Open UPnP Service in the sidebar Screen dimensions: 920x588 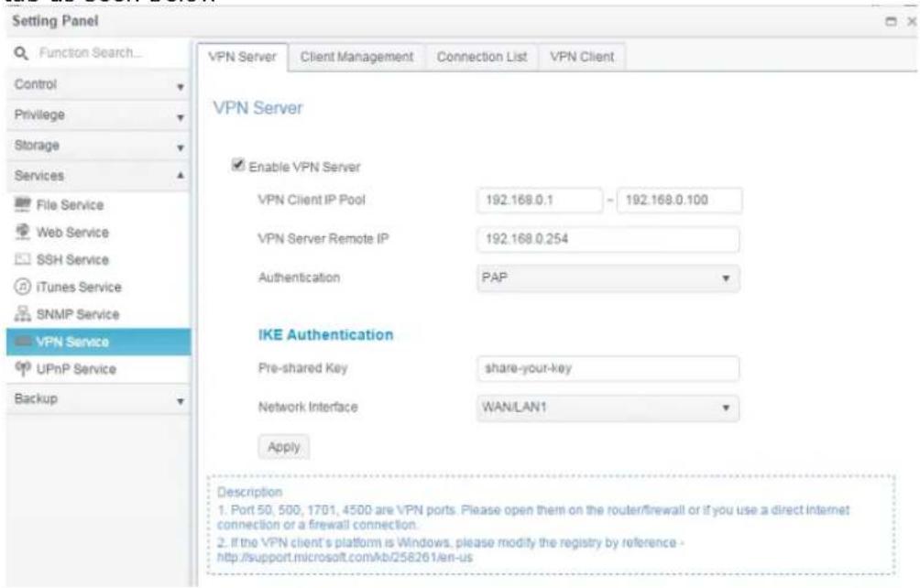(x=98, y=369)
